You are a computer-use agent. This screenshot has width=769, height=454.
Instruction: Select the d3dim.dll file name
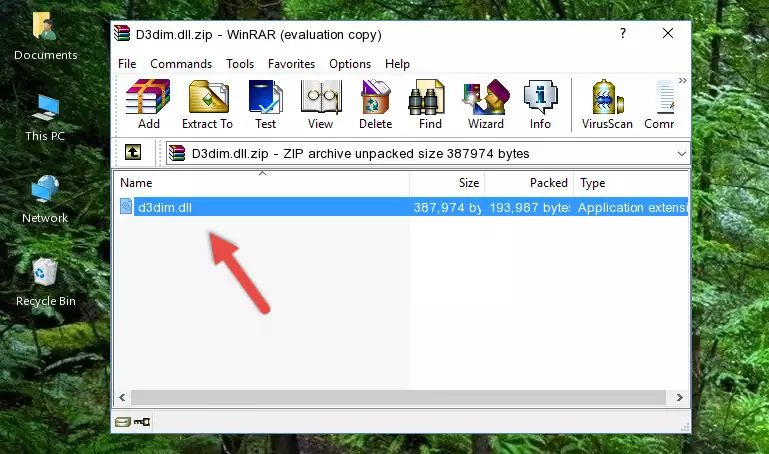point(165,207)
